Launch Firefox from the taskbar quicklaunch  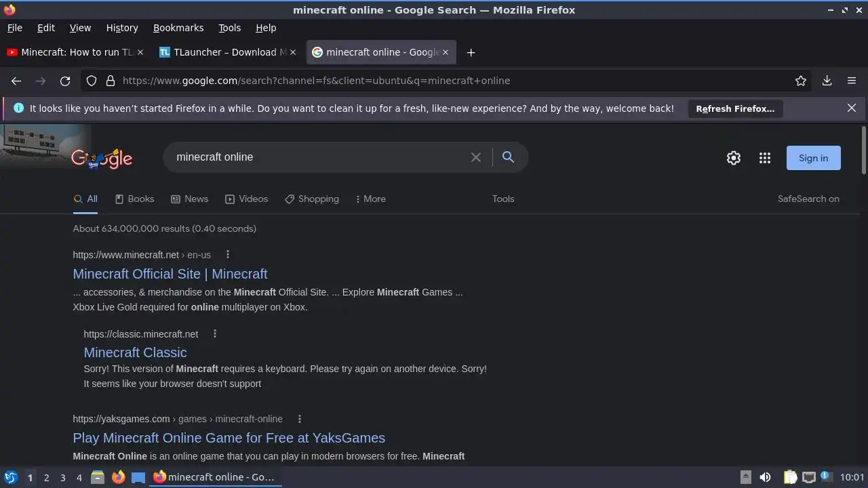pos(118,477)
